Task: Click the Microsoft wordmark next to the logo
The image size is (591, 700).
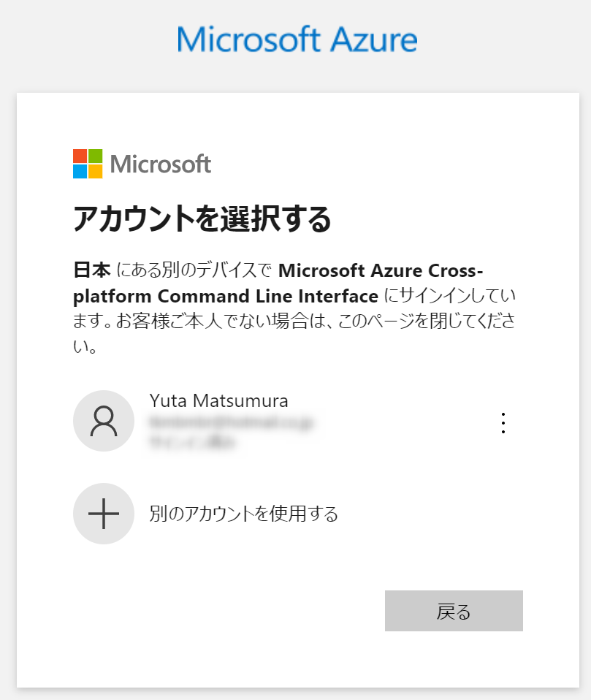Action: 160,164
